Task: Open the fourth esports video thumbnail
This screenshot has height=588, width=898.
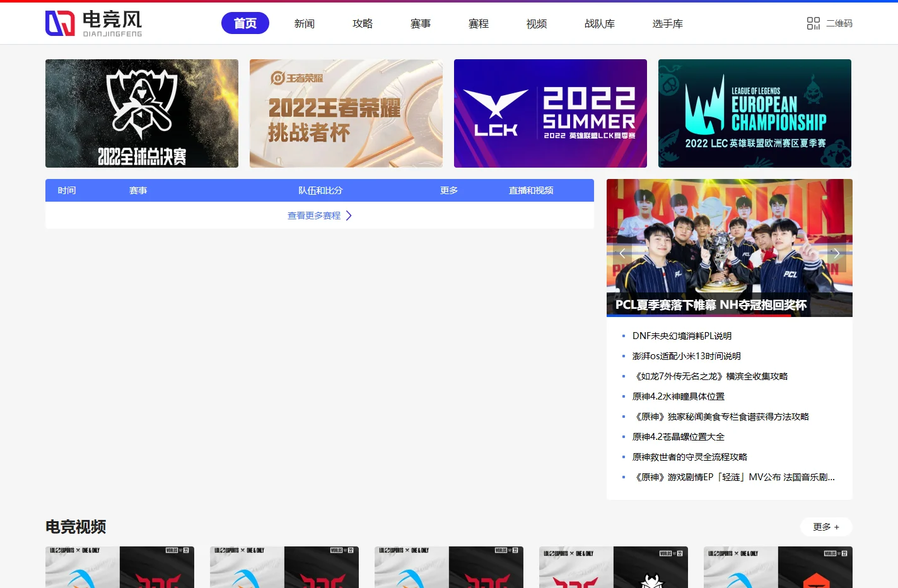Action: click(614, 567)
